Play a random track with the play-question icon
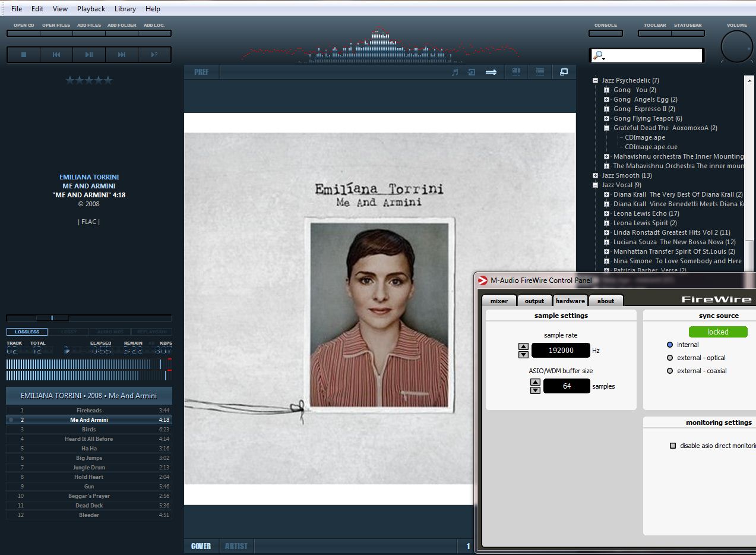 coord(154,55)
